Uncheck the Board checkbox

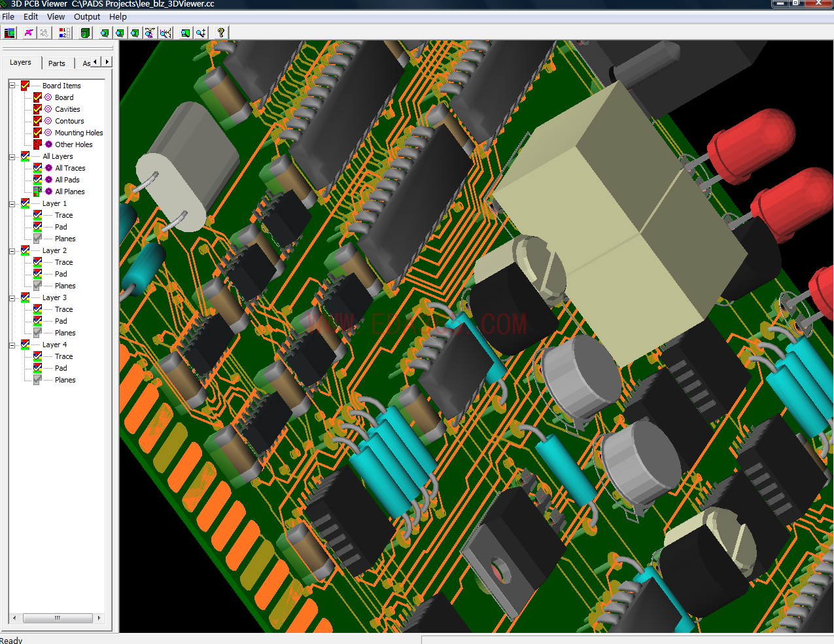click(x=37, y=97)
